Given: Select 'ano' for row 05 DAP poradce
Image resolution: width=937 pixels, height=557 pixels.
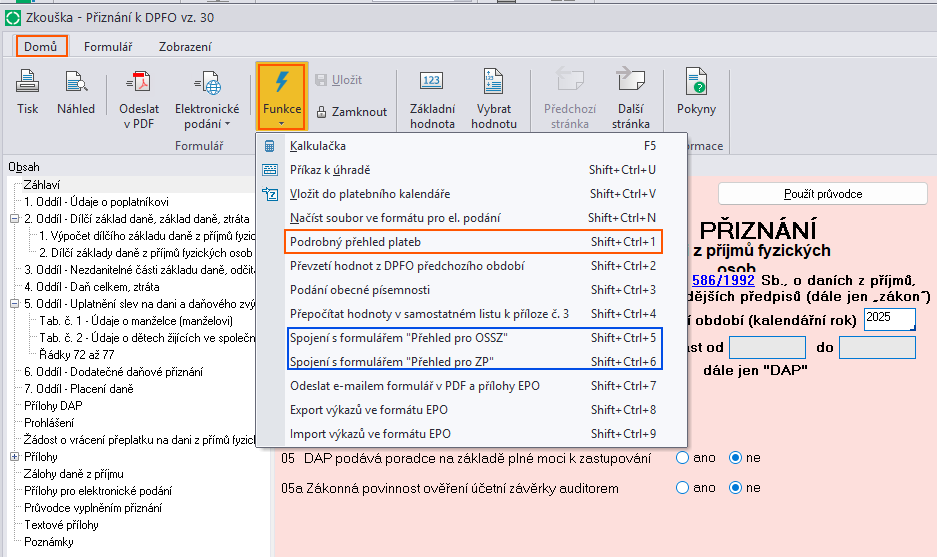Looking at the screenshot, I should coord(683,458).
